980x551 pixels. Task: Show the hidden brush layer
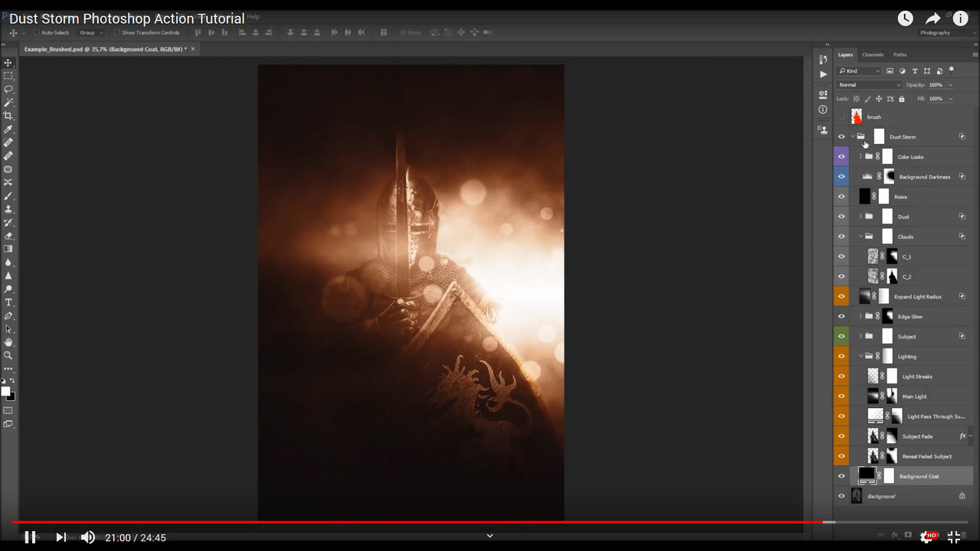pos(841,117)
